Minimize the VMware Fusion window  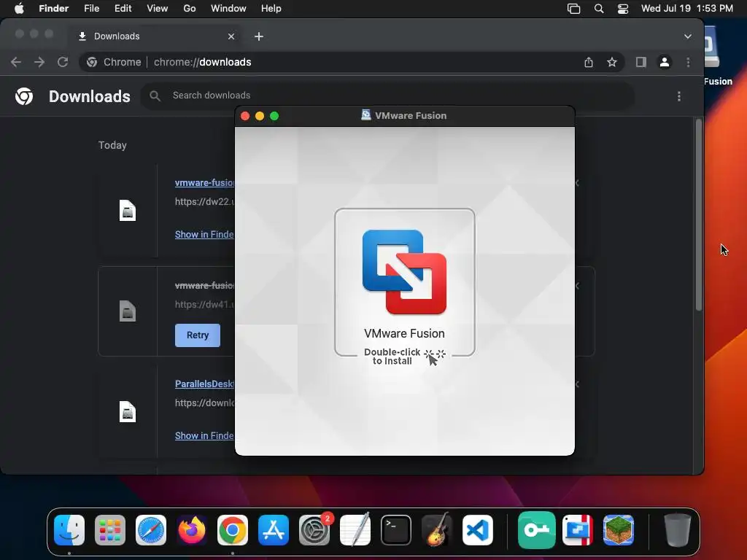(260, 116)
